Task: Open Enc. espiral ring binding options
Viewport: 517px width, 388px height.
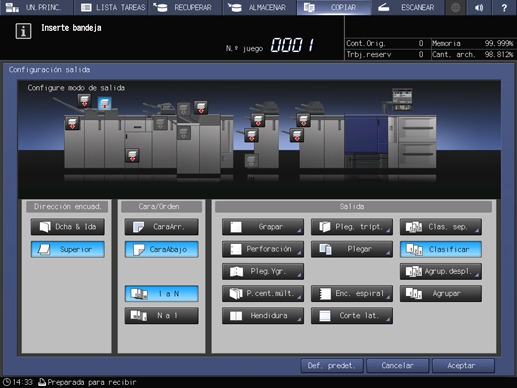Action: click(x=352, y=294)
